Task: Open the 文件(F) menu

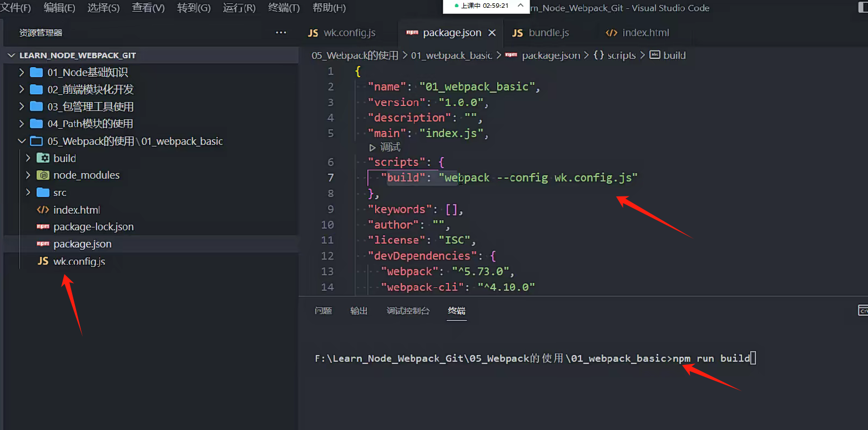Action: point(16,8)
